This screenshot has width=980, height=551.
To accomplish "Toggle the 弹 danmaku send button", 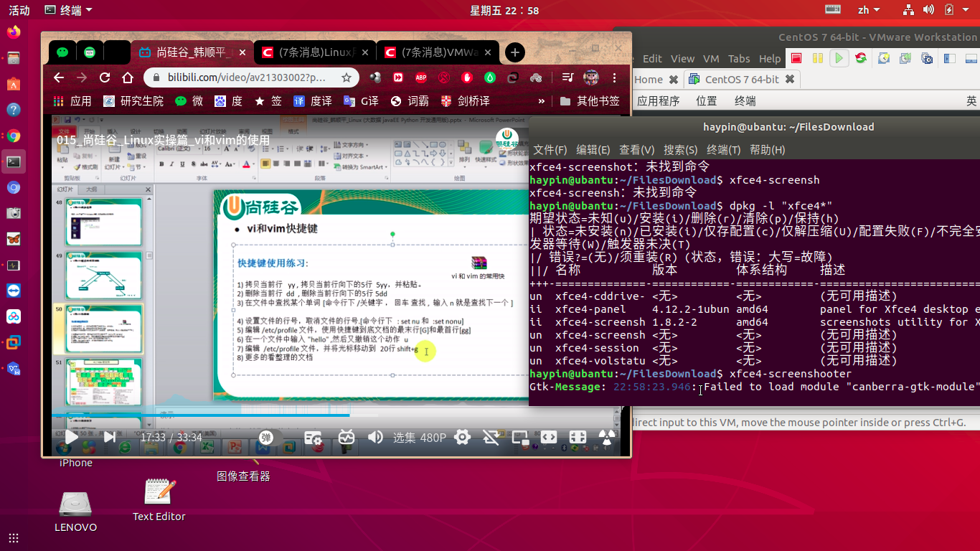I will [x=265, y=436].
